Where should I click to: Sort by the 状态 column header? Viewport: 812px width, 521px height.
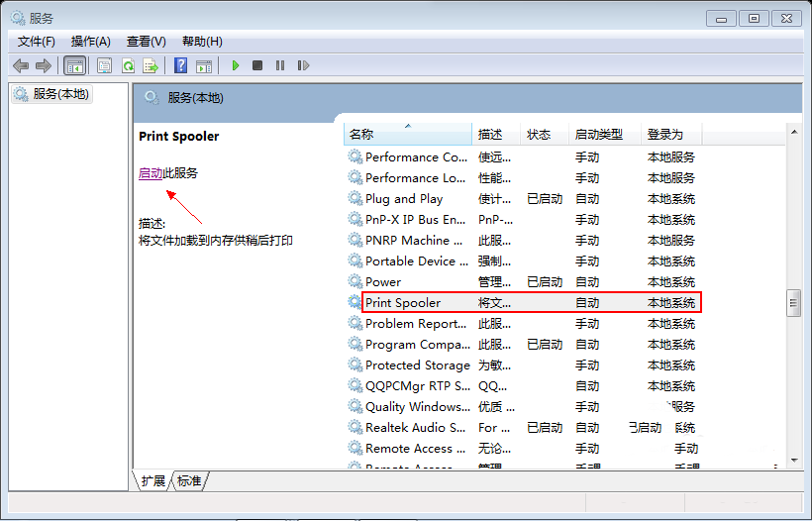coord(545,134)
